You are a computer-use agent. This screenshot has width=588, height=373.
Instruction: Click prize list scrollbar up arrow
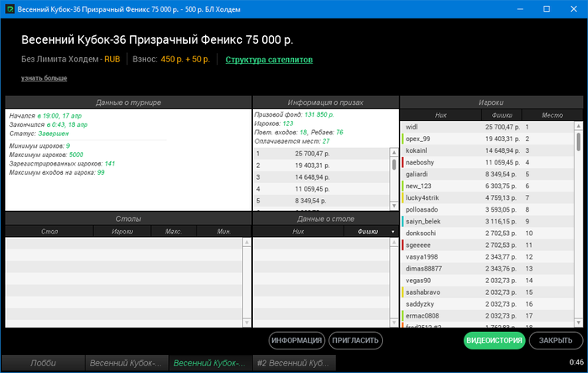tap(394, 153)
